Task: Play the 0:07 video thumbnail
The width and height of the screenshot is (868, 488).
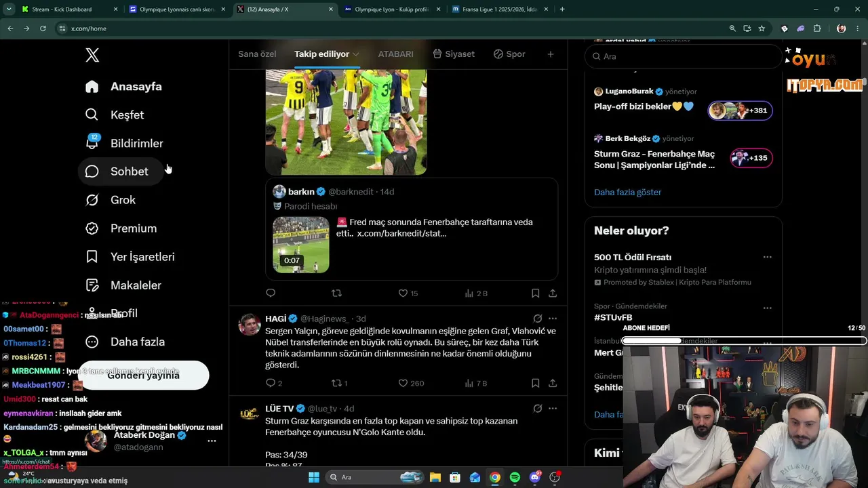Action: (x=301, y=245)
